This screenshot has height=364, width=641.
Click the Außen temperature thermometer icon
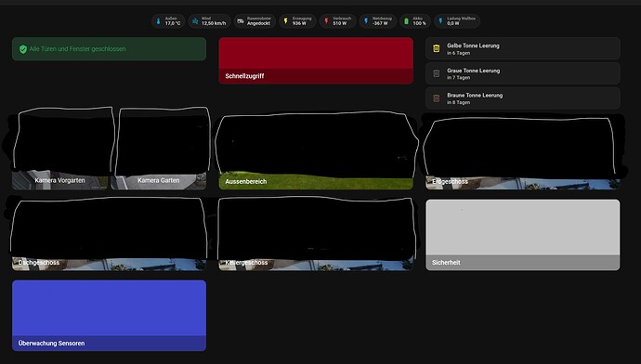159,20
